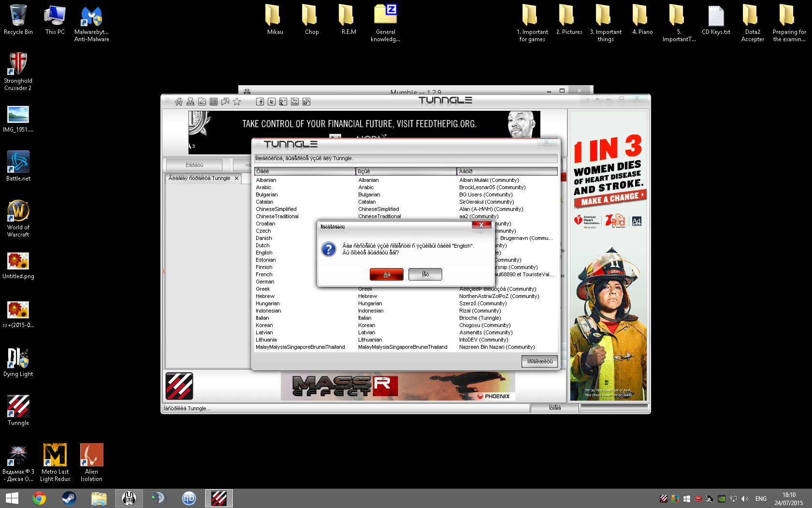
Task: Open the volume control in system tray
Action: [x=745, y=499]
